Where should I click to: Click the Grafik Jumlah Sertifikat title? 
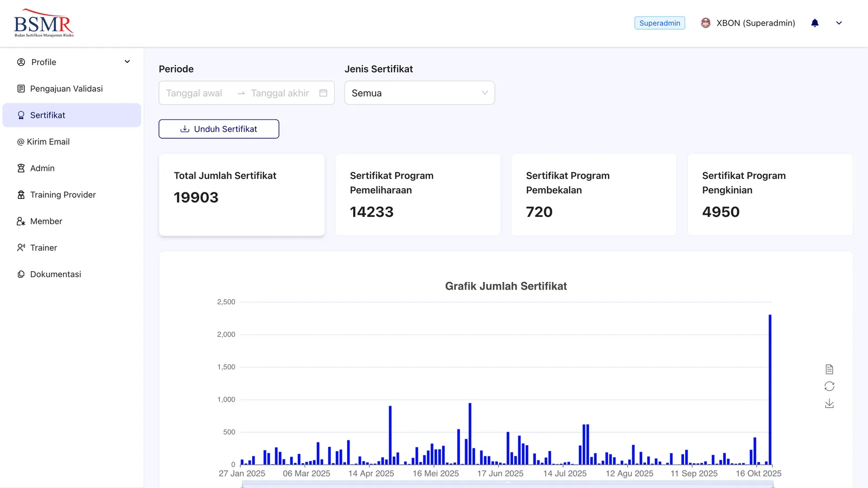[x=506, y=286]
